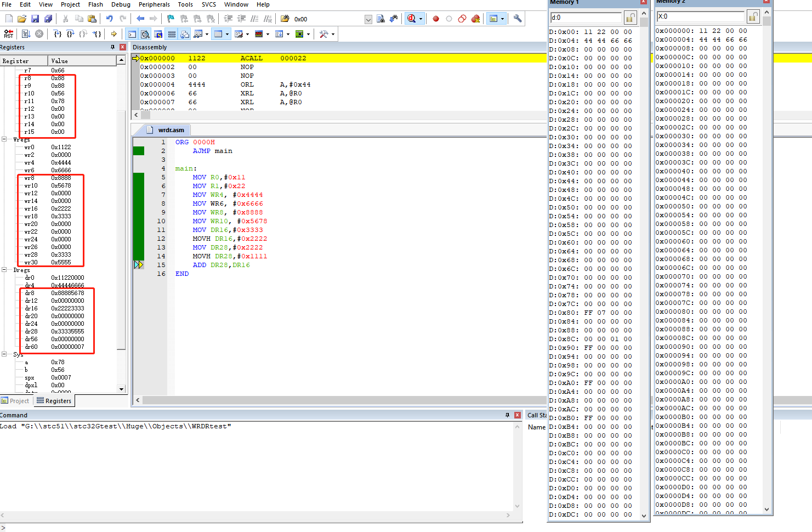Kill all breakpoints icon
The image size is (812, 532).
[475, 19]
